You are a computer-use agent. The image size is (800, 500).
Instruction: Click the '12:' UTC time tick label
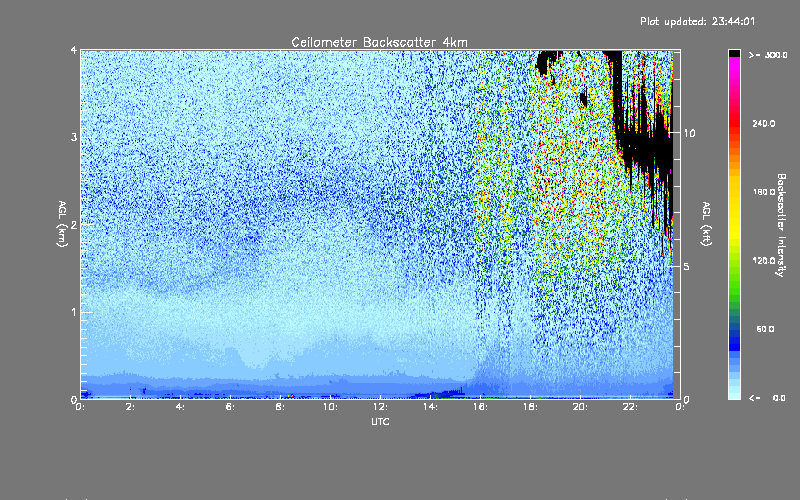[x=380, y=407]
